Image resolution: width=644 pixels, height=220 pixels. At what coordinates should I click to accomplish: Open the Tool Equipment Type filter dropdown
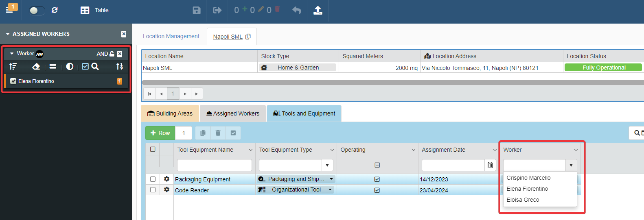tap(327, 165)
